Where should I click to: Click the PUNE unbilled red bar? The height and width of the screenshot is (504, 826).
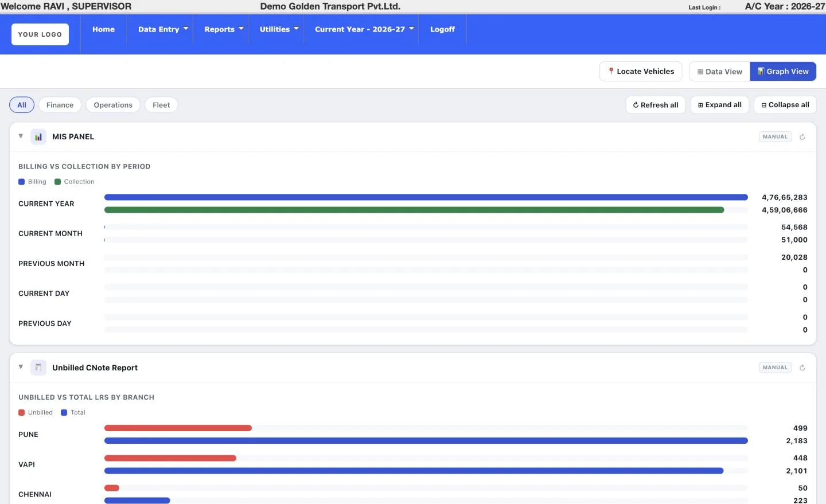178,428
